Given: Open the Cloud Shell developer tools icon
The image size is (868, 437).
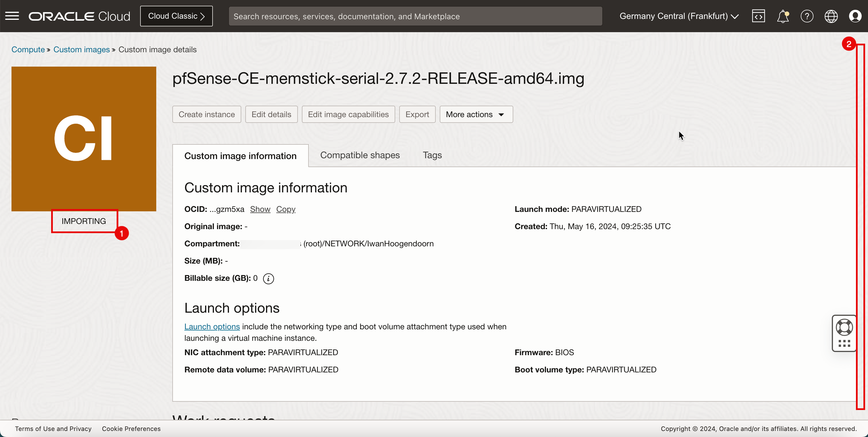Looking at the screenshot, I should pos(758,16).
